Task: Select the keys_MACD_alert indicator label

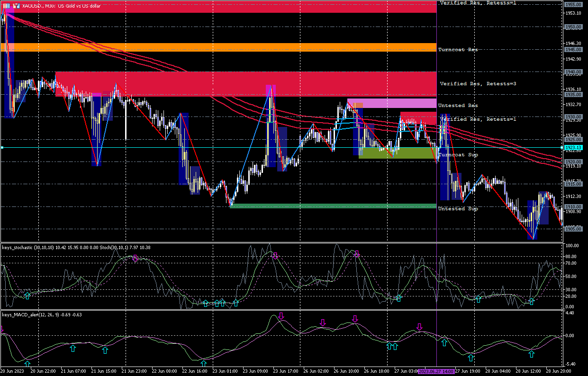Action: coord(42,314)
